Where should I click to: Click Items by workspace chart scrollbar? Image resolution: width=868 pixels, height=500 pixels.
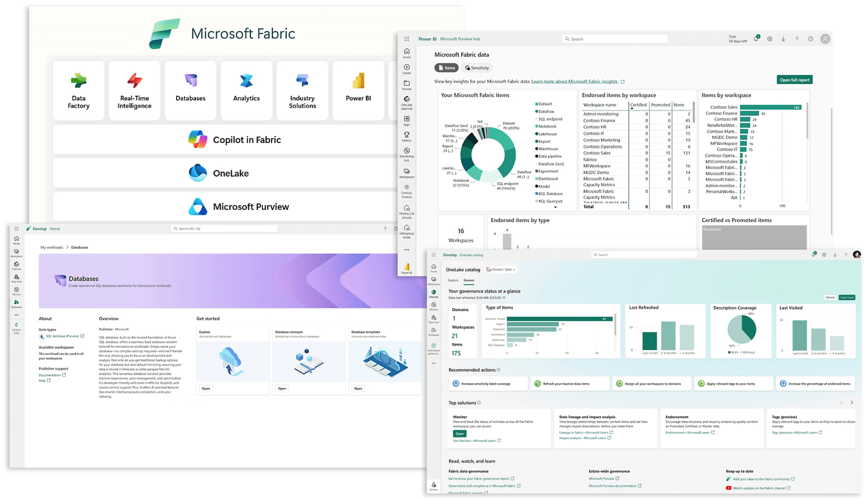pos(807,120)
